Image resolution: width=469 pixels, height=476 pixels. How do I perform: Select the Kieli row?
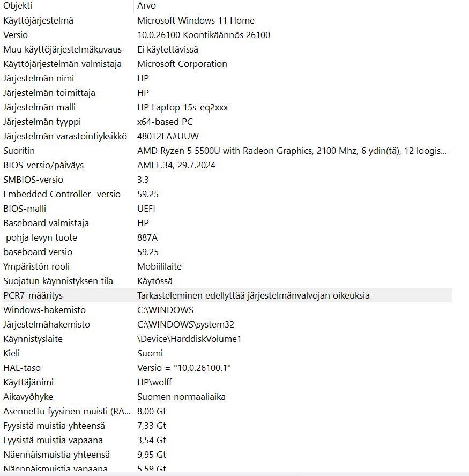point(227,353)
